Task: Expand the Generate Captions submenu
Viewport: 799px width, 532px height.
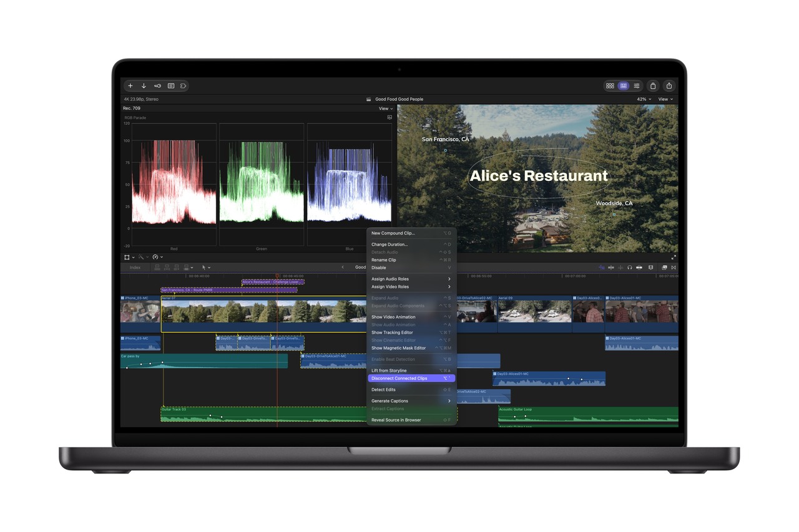Action: tap(411, 401)
